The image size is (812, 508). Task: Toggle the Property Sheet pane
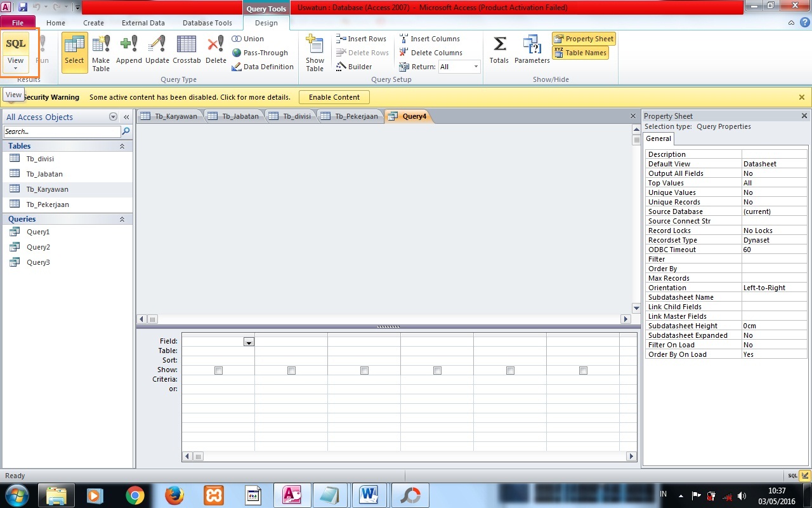584,39
